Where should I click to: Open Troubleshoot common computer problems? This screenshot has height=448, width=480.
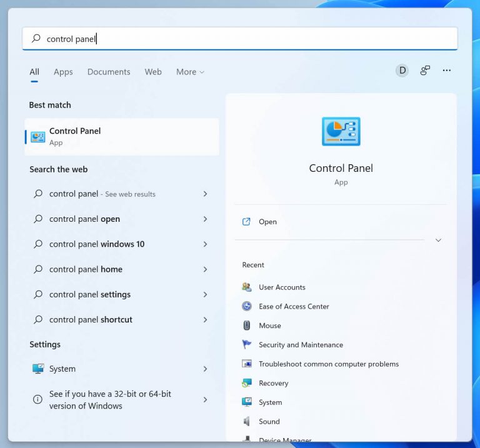328,364
